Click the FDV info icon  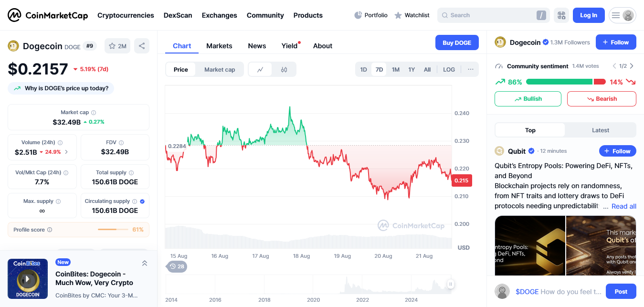tap(121, 143)
